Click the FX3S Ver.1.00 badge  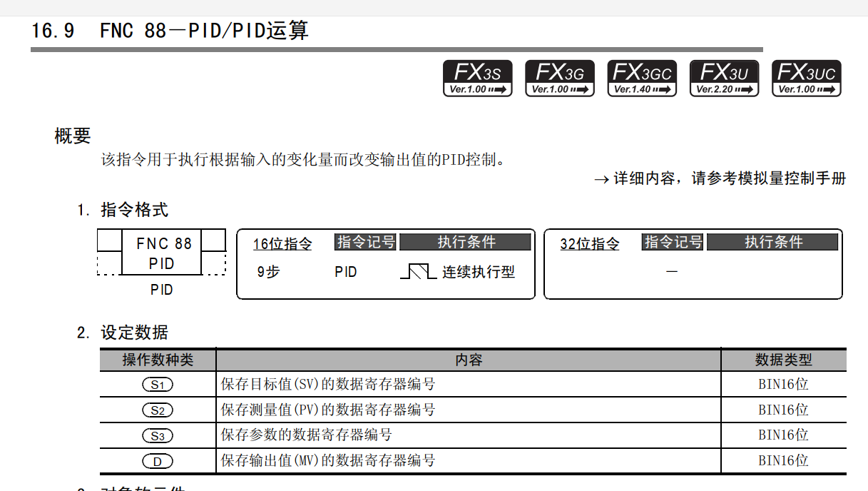477,79
